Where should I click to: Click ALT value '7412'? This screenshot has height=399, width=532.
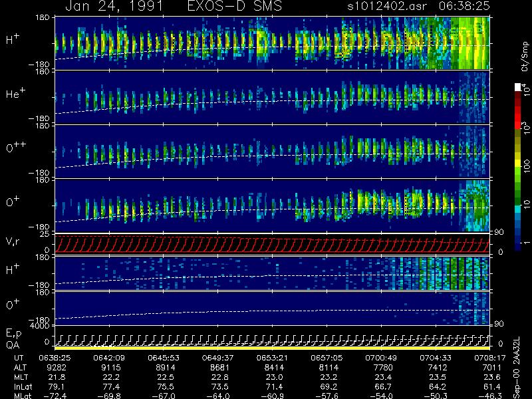[x=438, y=368]
